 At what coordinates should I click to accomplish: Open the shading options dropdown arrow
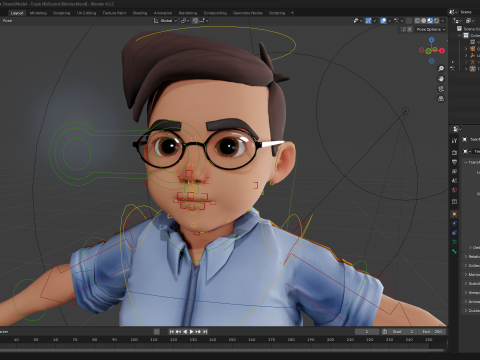[x=443, y=21]
